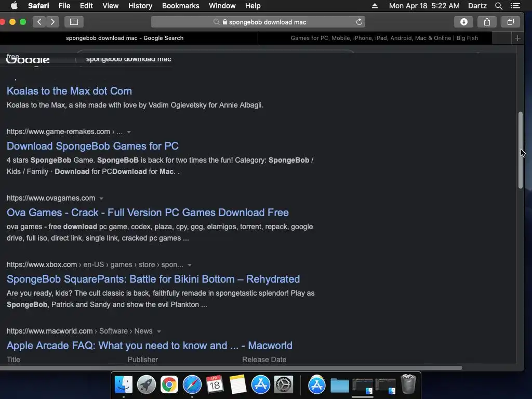Click the vertical scrollbar thumb
The height and width of the screenshot is (399, 532).
[x=521, y=150]
